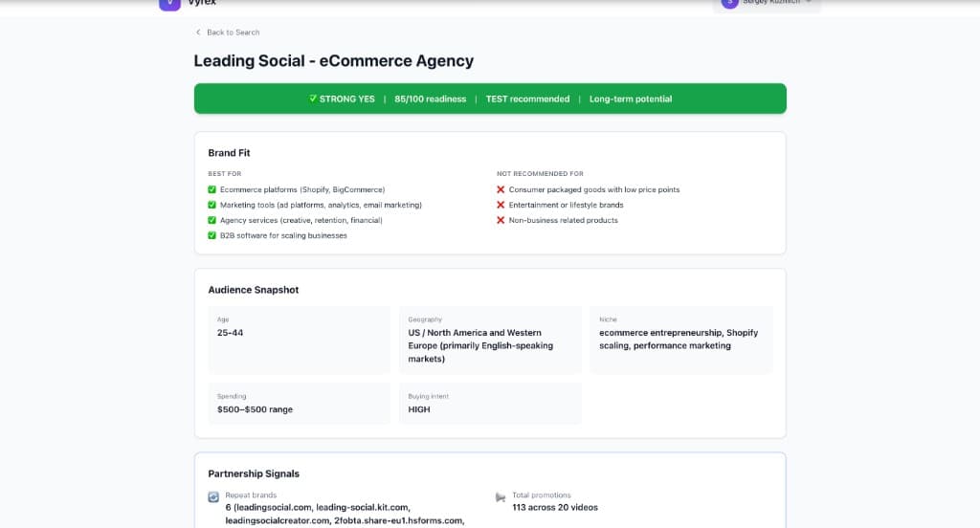Click red X beside Non-business related products
980x528 pixels.
[501, 220]
